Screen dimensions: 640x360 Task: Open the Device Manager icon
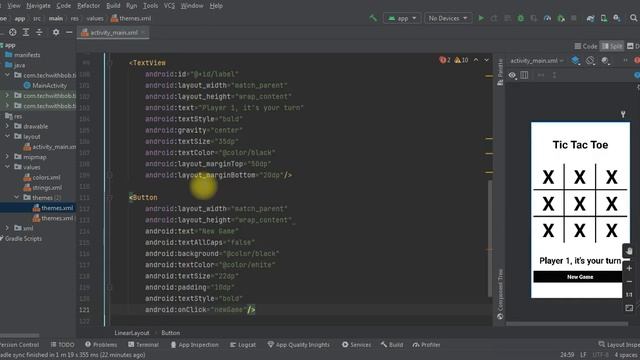[604, 18]
